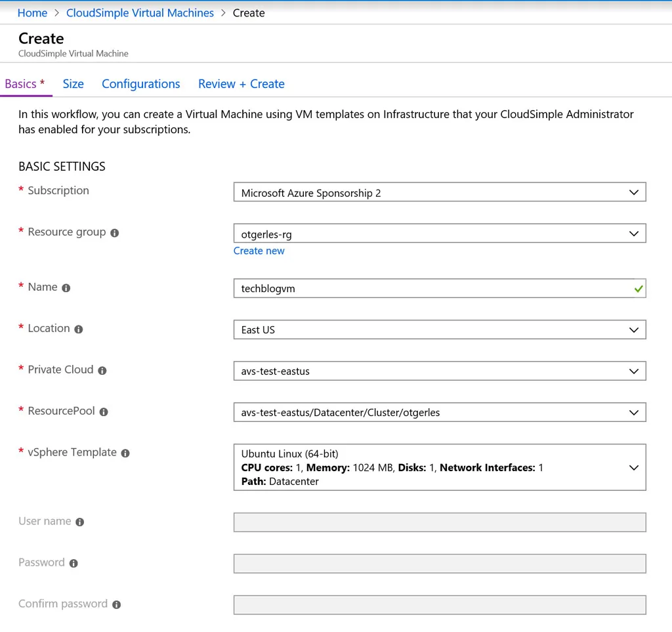Open the Subscription dropdown
672x632 pixels.
[x=633, y=192]
